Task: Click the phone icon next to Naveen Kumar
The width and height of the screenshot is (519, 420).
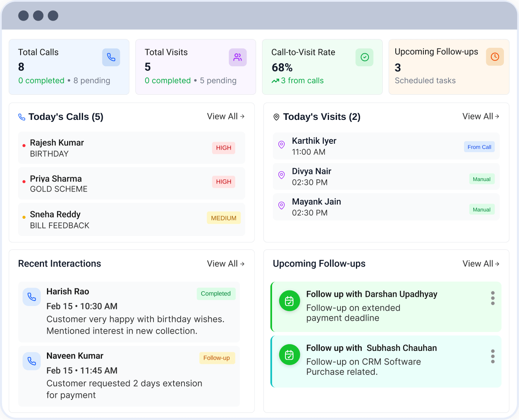Action: tap(32, 361)
